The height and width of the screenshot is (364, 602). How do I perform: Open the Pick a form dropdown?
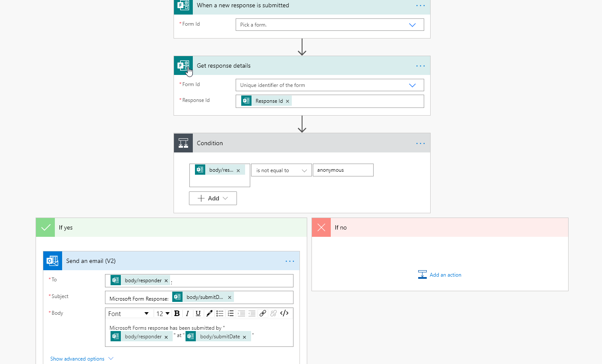pos(412,24)
